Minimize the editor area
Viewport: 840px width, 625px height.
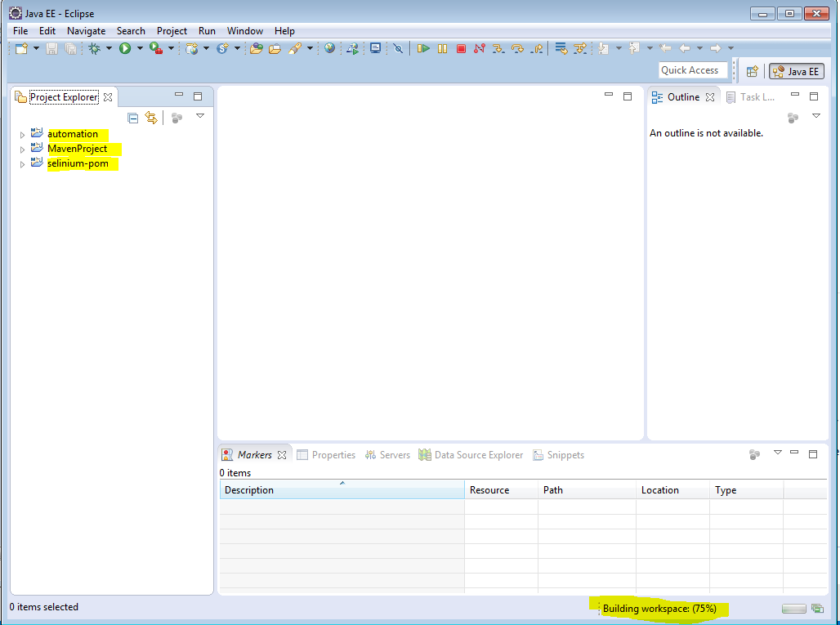[x=609, y=95]
